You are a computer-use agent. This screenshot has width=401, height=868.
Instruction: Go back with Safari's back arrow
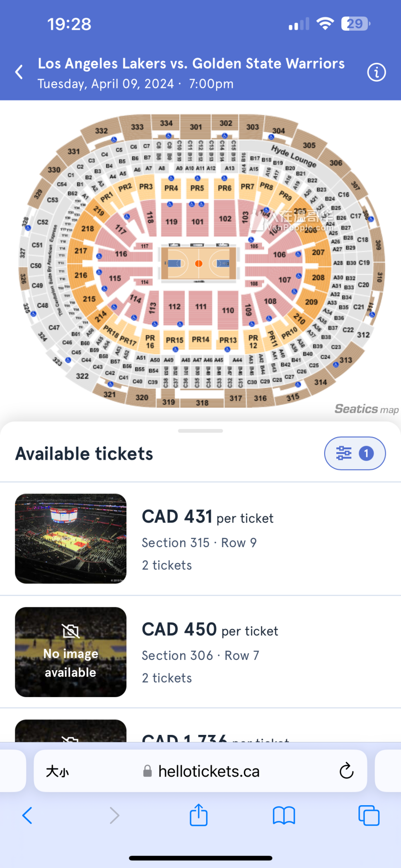coord(27,815)
